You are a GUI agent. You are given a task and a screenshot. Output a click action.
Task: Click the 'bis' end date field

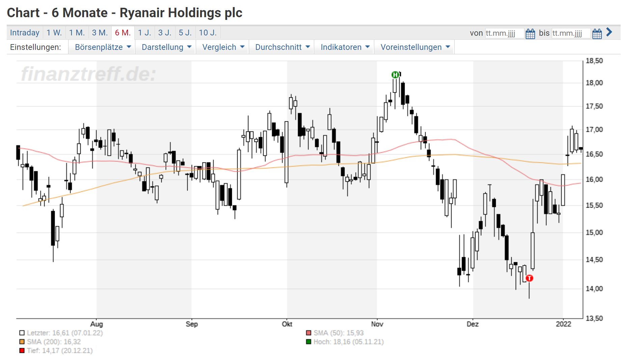571,33
